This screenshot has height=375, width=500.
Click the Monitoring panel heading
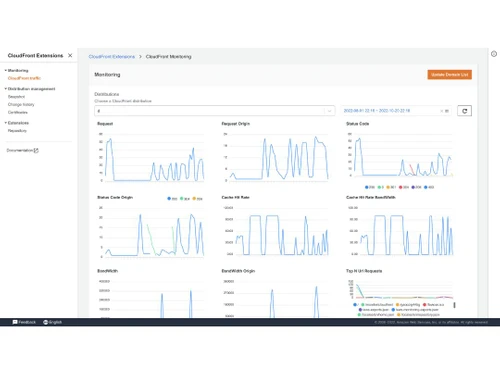(x=107, y=75)
